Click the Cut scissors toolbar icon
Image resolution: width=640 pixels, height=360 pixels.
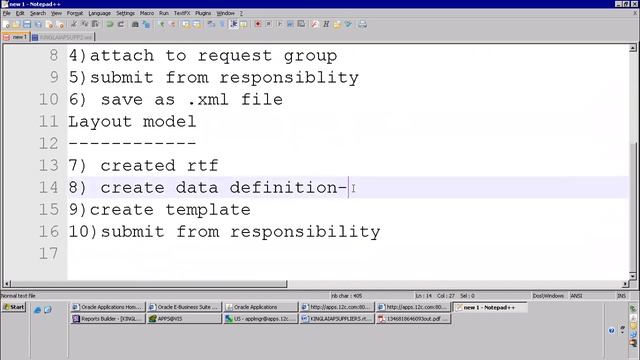click(73, 24)
